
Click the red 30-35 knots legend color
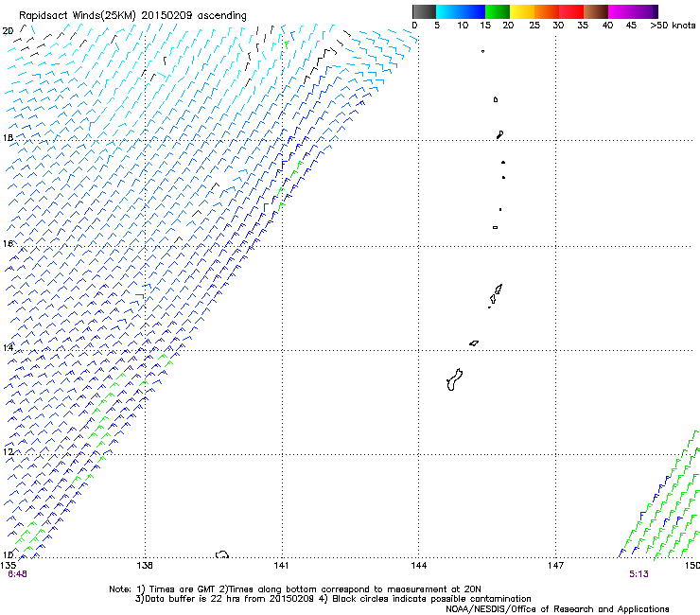571,11
